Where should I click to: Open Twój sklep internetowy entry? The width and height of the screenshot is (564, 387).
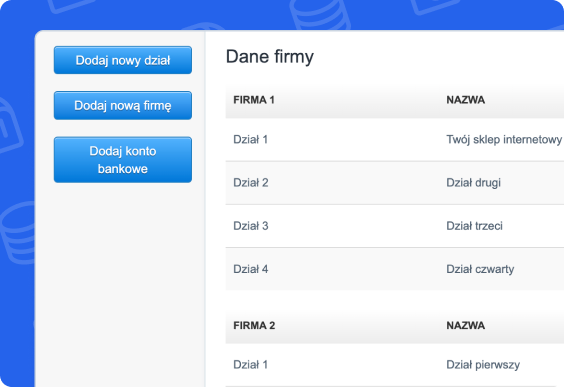[504, 140]
